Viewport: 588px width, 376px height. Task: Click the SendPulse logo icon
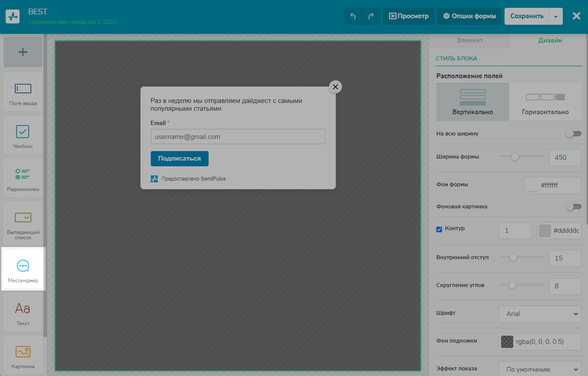(13, 16)
